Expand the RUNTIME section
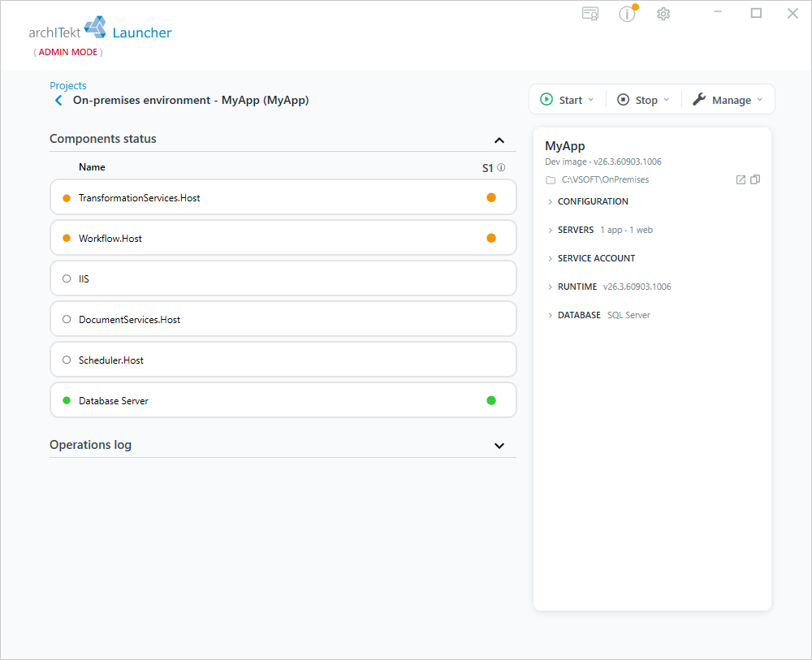812x660 pixels. 609,287
